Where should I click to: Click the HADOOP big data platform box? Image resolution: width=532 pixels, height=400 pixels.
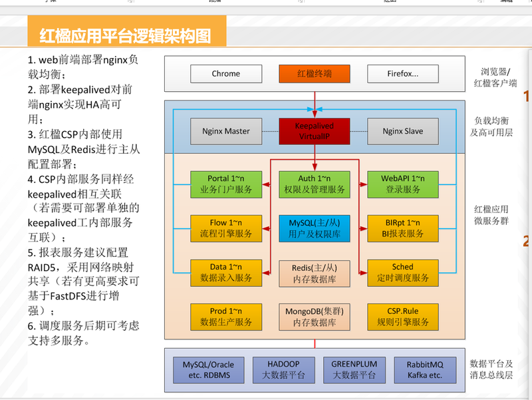click(284, 370)
